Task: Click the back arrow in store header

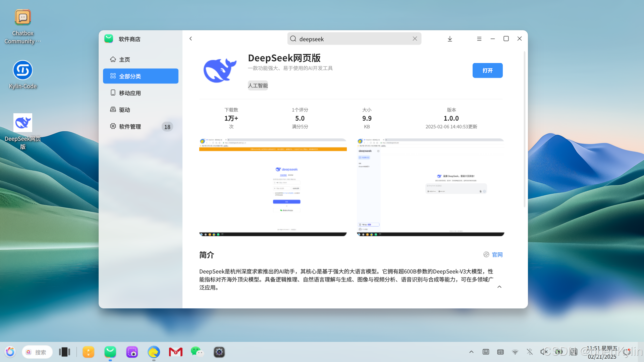Action: pos(191,39)
